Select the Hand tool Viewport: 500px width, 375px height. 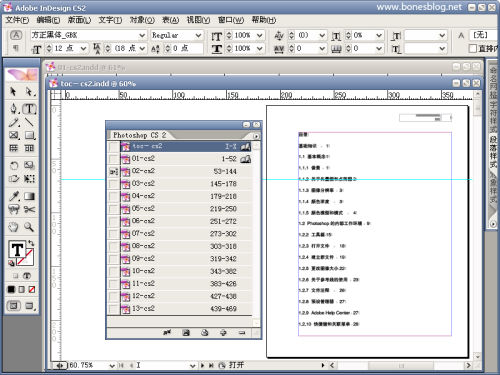pyautogui.click(x=13, y=227)
